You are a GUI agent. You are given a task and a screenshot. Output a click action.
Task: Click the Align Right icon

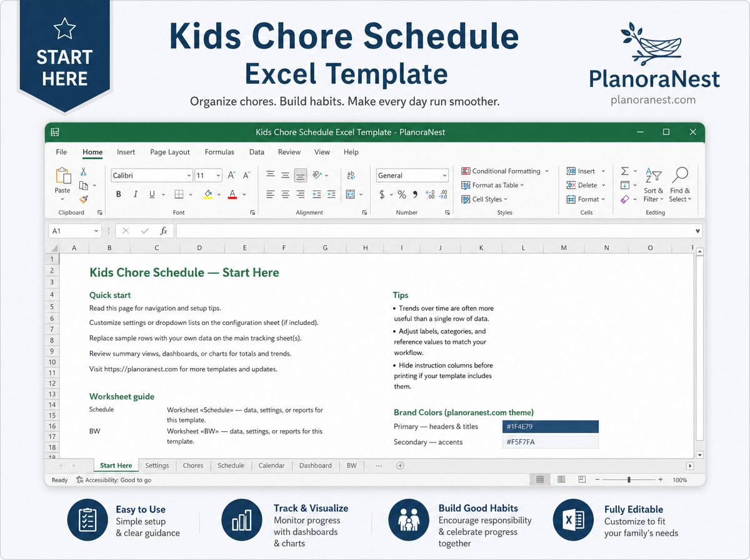coord(301,194)
